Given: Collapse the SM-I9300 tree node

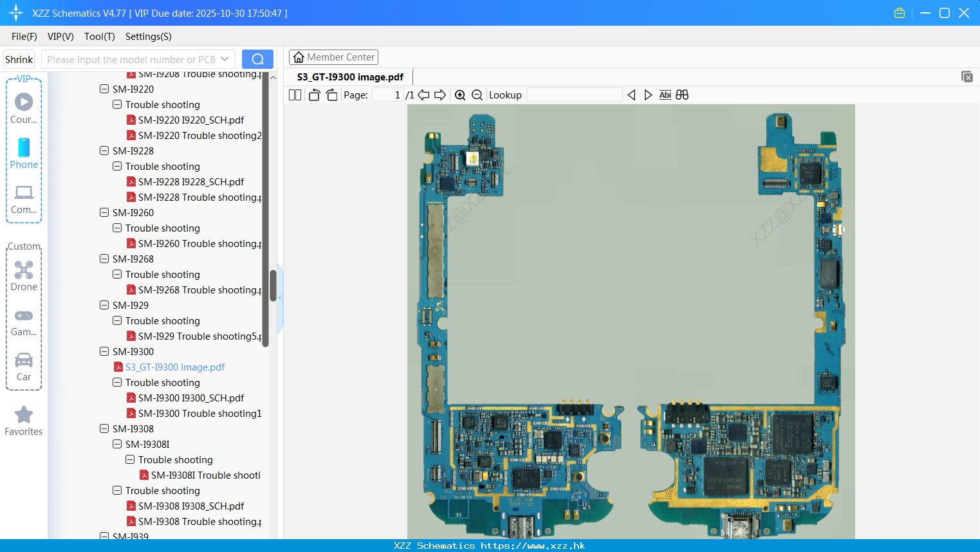Looking at the screenshot, I should 104,351.
